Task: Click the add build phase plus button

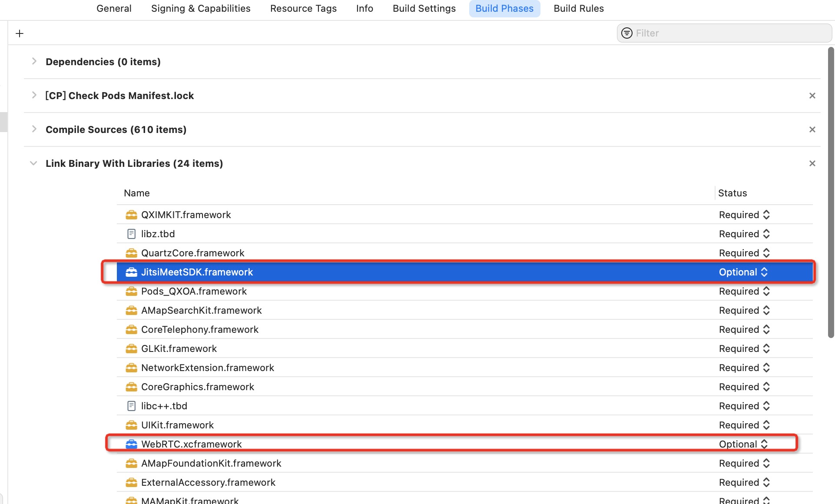Action: [19, 33]
